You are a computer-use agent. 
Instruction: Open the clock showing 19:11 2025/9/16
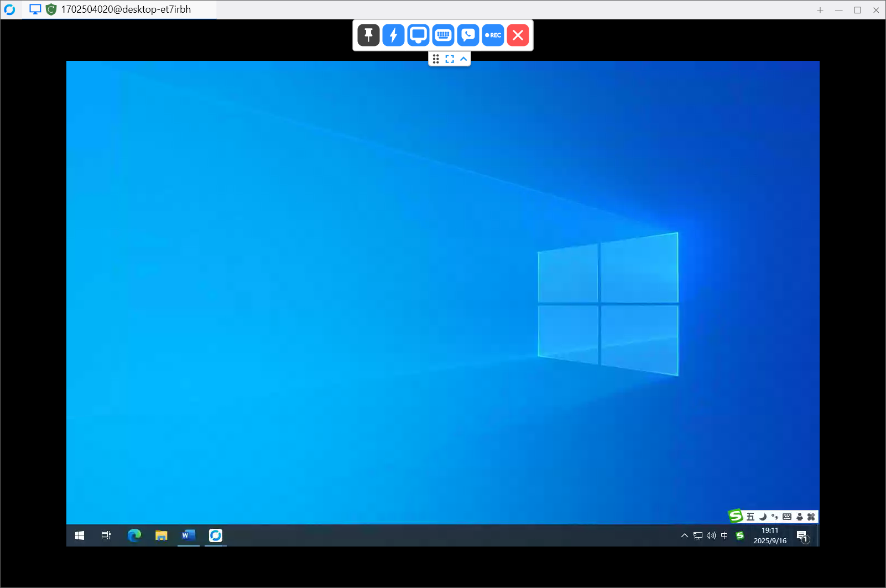coord(770,535)
